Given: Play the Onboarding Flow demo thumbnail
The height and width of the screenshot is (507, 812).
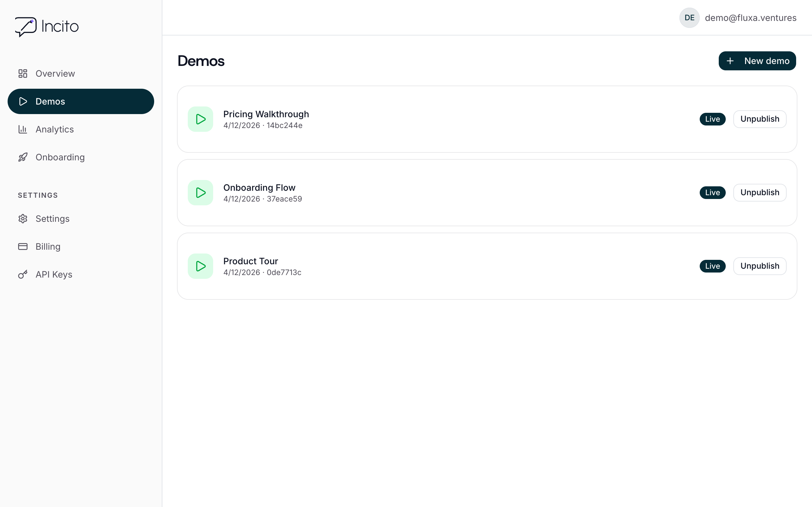Looking at the screenshot, I should 200,192.
